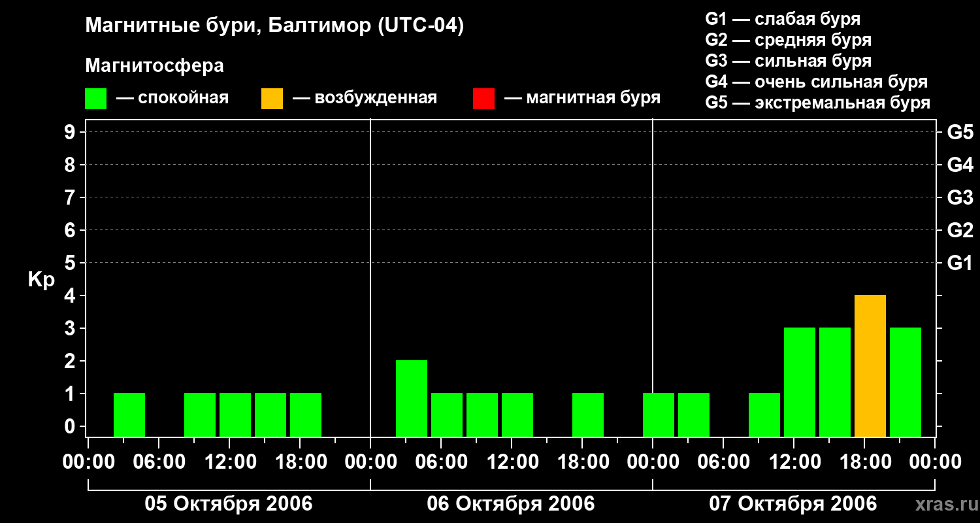The height and width of the screenshot is (523, 980).
Task: Click the '07 Октября 2006' date label
Action: 793,504
